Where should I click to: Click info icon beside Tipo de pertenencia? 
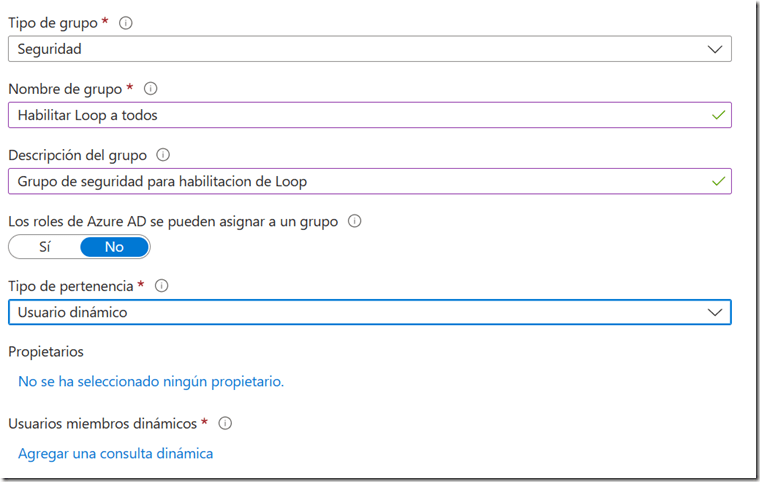(x=161, y=286)
